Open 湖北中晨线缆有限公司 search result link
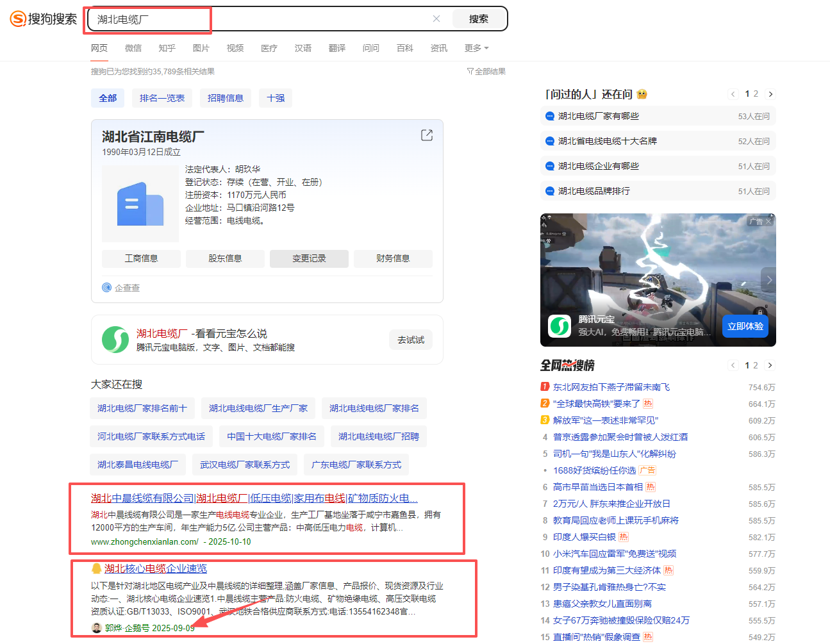This screenshot has width=830, height=644. pos(254,498)
